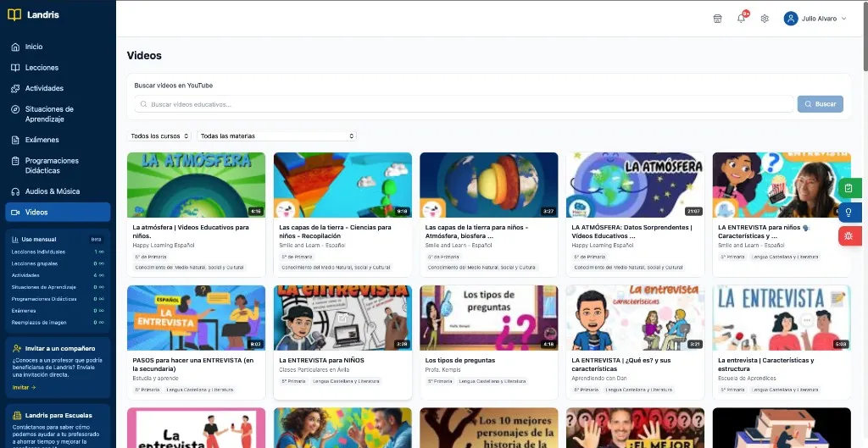Click the Exámenes document icon
This screenshot has height=448, width=868.
coord(15,140)
